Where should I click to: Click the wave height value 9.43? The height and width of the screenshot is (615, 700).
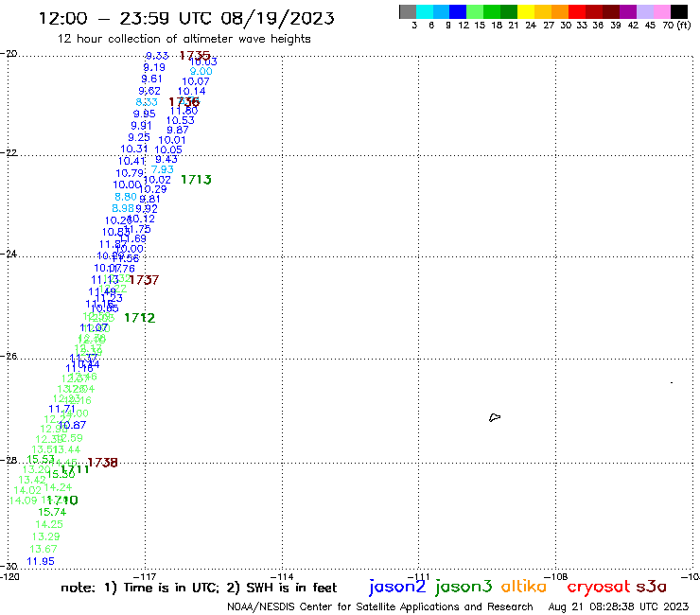166,160
